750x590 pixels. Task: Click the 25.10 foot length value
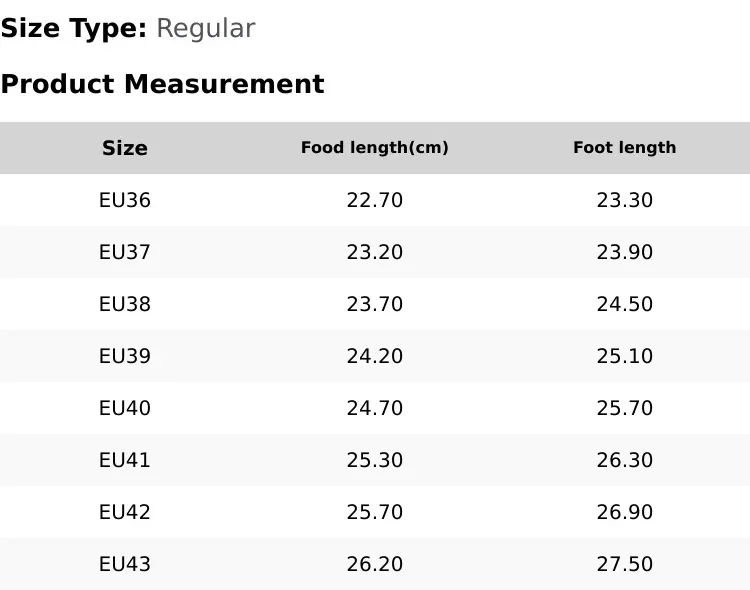pyautogui.click(x=625, y=356)
